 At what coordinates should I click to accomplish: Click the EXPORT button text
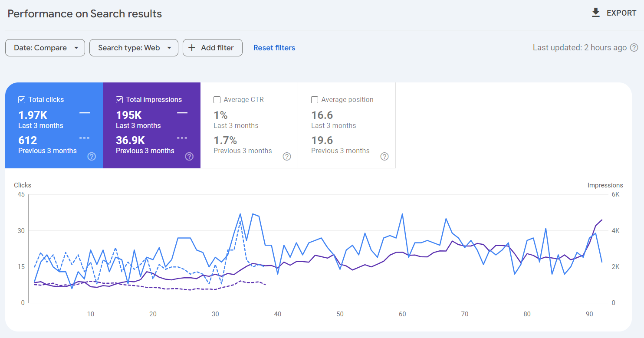(621, 13)
